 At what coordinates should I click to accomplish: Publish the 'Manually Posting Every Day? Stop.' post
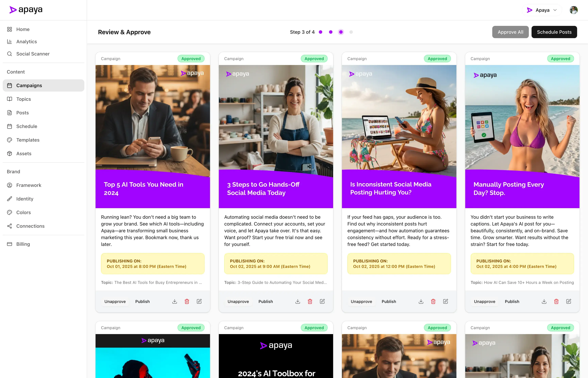point(512,301)
